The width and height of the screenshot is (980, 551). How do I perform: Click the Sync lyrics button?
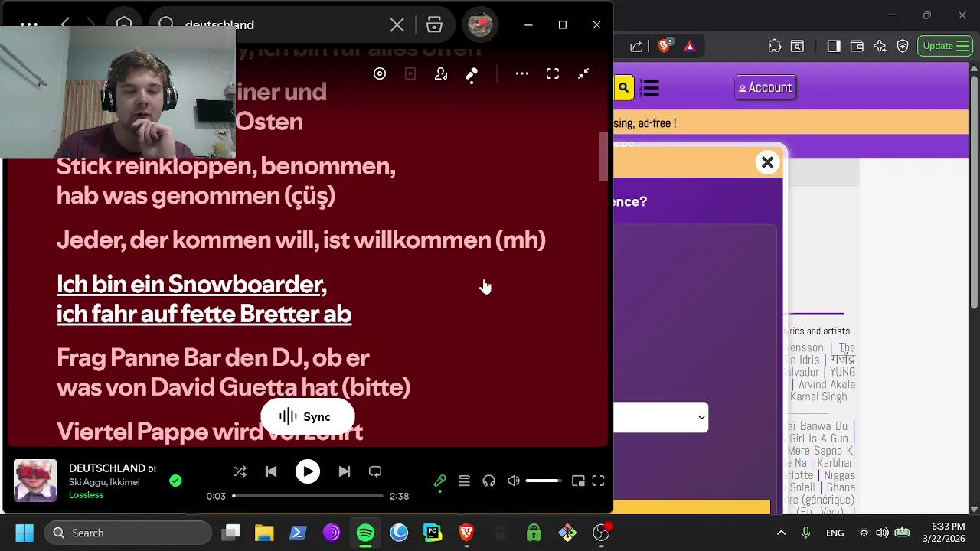tap(308, 417)
